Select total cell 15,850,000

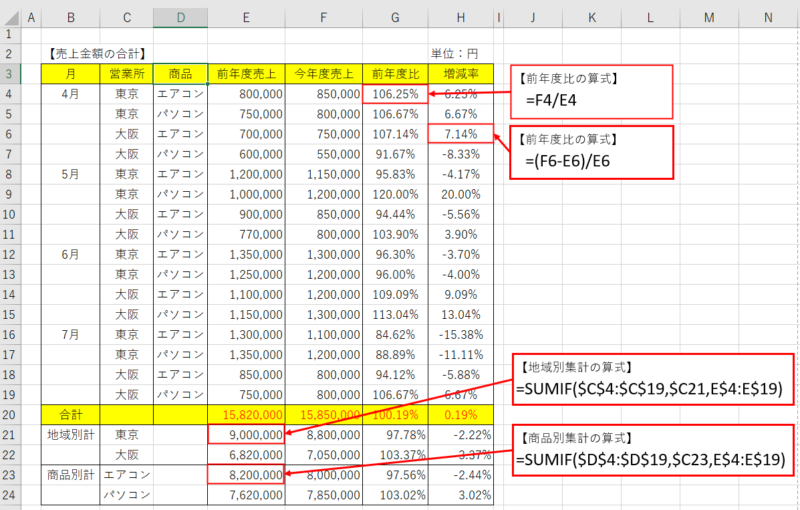point(324,415)
